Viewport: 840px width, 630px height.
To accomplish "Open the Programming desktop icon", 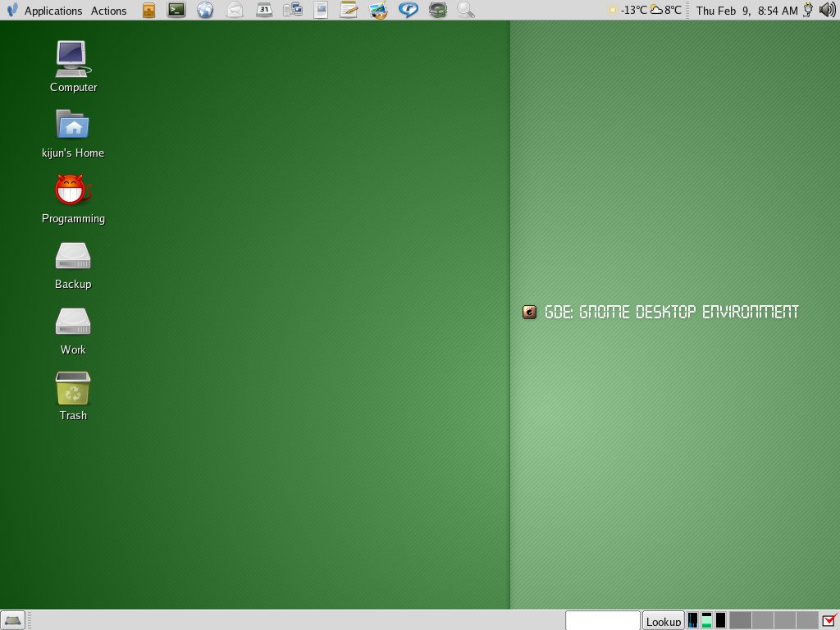I will point(73,199).
